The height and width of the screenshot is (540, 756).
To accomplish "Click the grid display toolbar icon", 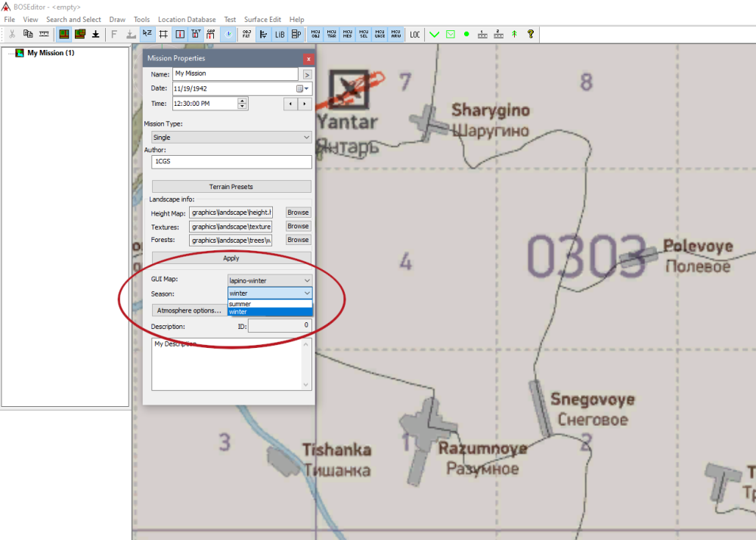I will click(x=163, y=34).
